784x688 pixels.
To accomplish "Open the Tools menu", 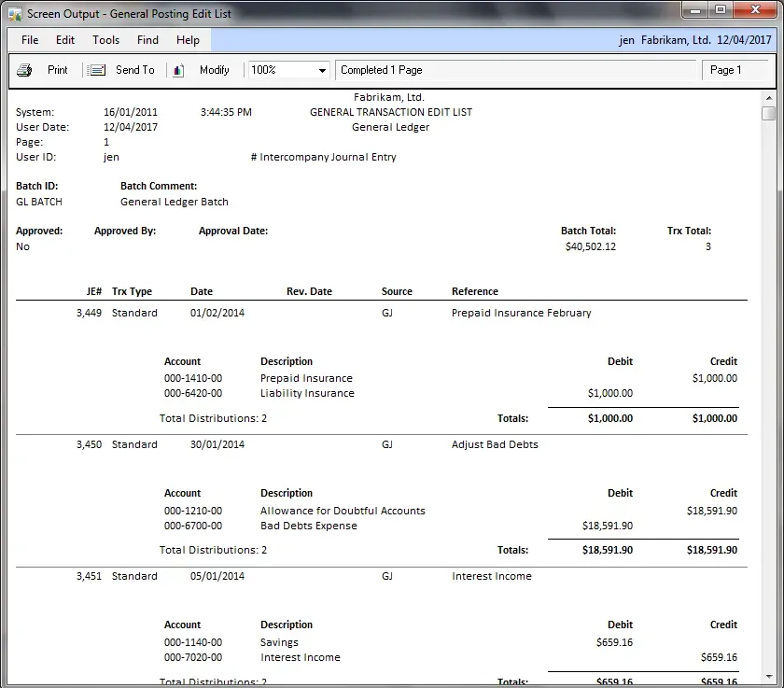I will tap(105, 40).
